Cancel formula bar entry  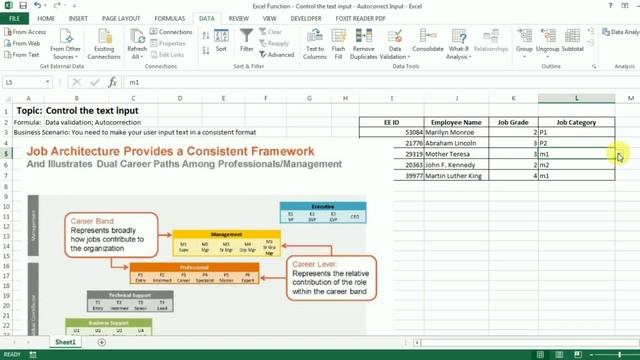76,82
